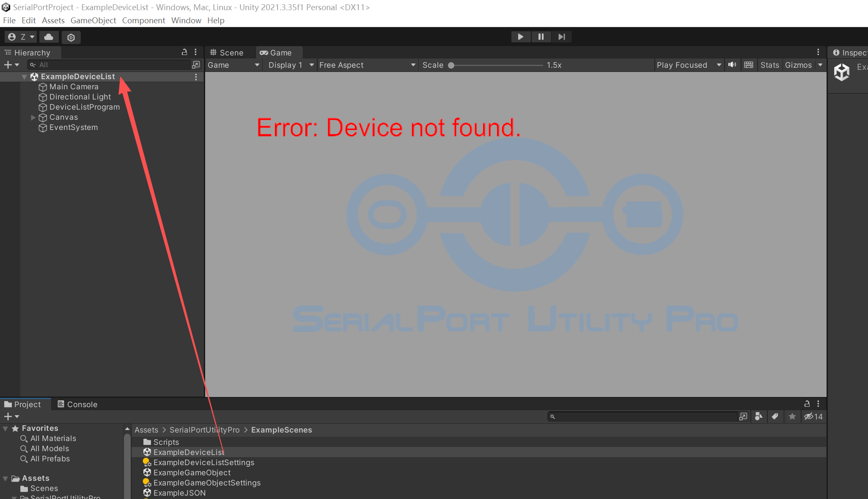Click Project save search star icon
Screen dimensions: 868x499
[792, 416]
